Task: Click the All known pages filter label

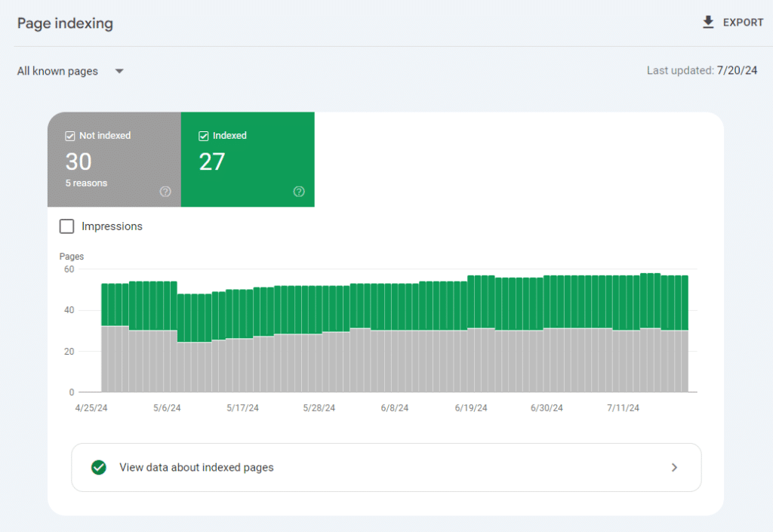Action: 58,72
